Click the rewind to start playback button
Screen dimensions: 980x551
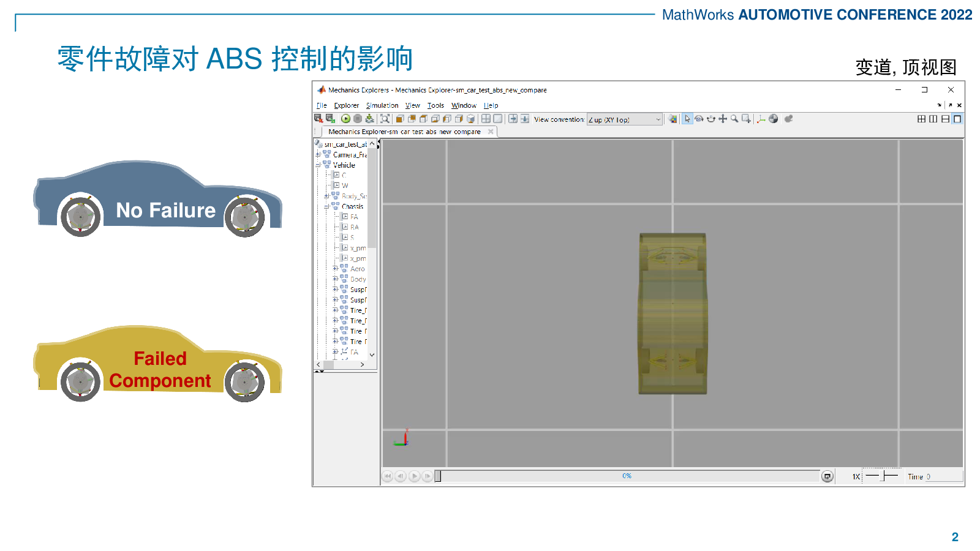coord(388,476)
